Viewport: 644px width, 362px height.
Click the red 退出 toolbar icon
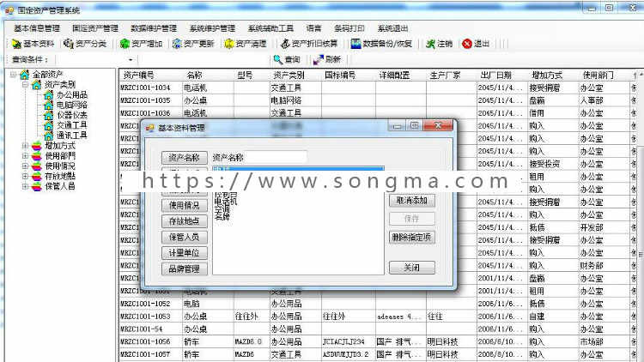click(x=467, y=44)
